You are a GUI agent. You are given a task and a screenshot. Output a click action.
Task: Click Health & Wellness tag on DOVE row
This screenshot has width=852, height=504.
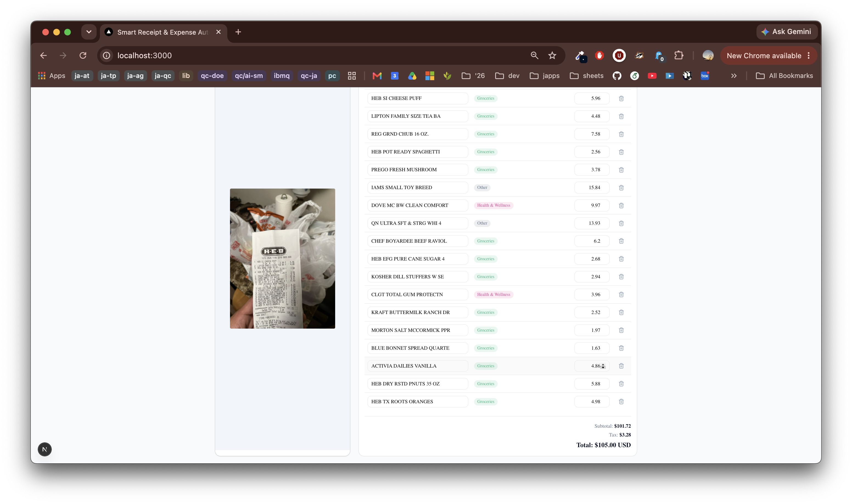click(494, 206)
